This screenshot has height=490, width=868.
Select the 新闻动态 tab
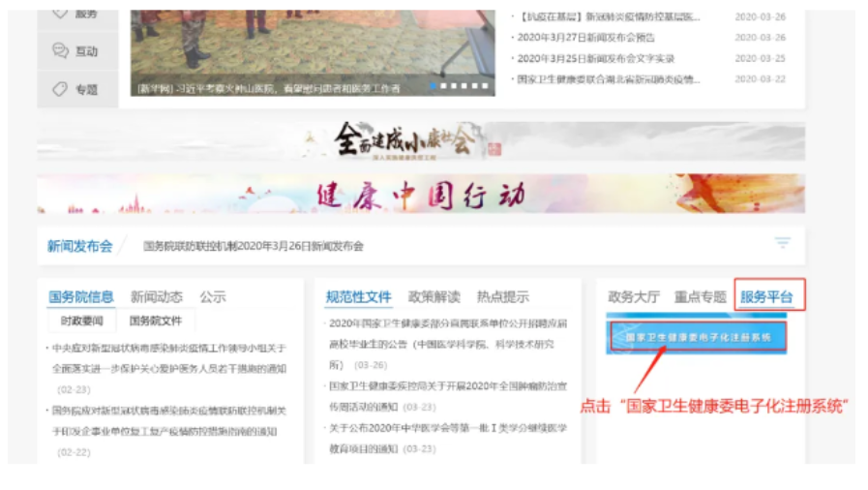coord(156,297)
